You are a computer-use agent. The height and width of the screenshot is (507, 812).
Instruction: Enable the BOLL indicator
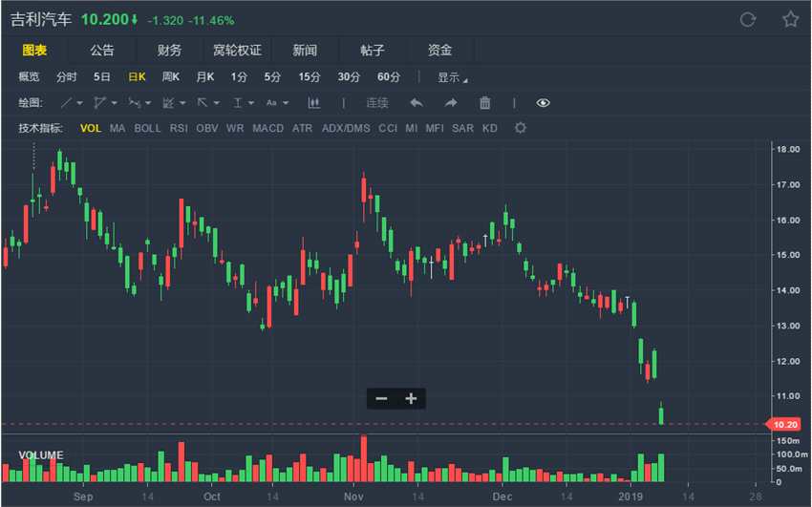tap(147, 128)
